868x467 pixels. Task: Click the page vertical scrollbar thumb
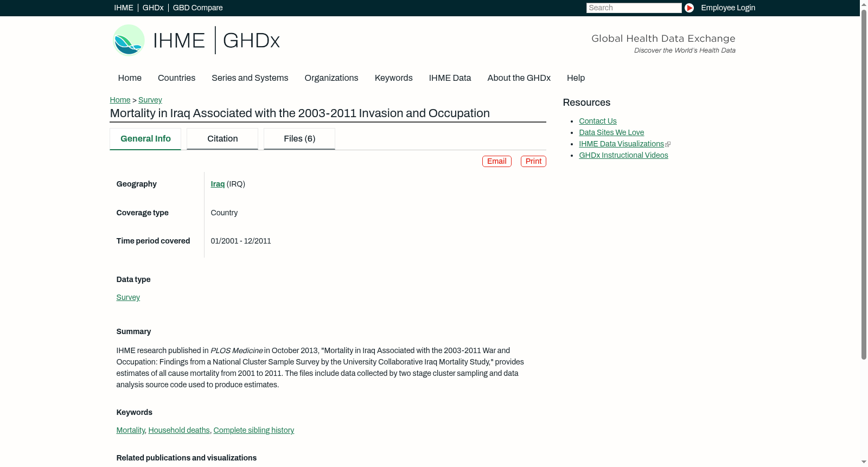[864, 184]
